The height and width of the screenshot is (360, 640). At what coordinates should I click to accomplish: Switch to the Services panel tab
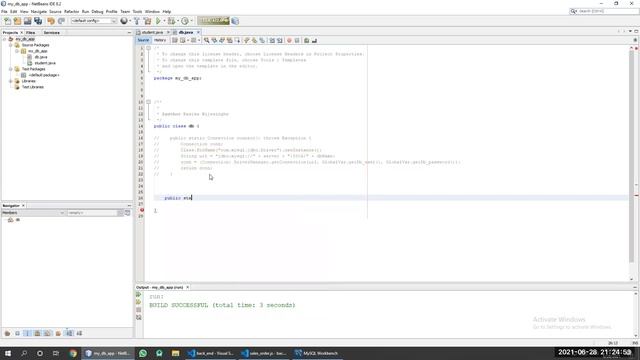51,32
